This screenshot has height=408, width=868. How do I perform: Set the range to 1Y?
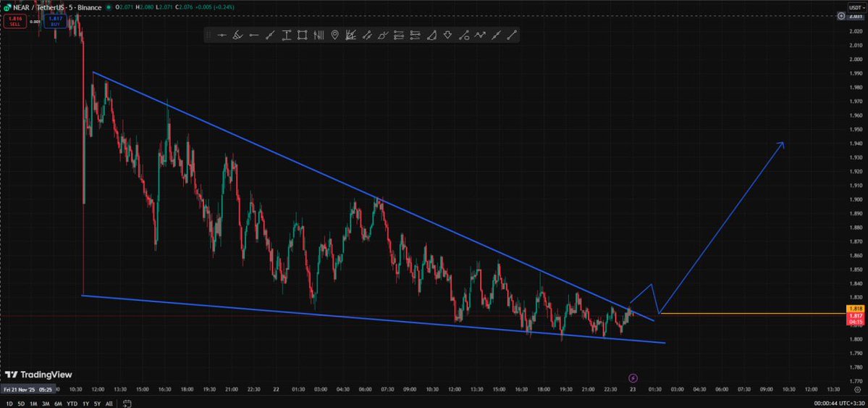tap(85, 404)
